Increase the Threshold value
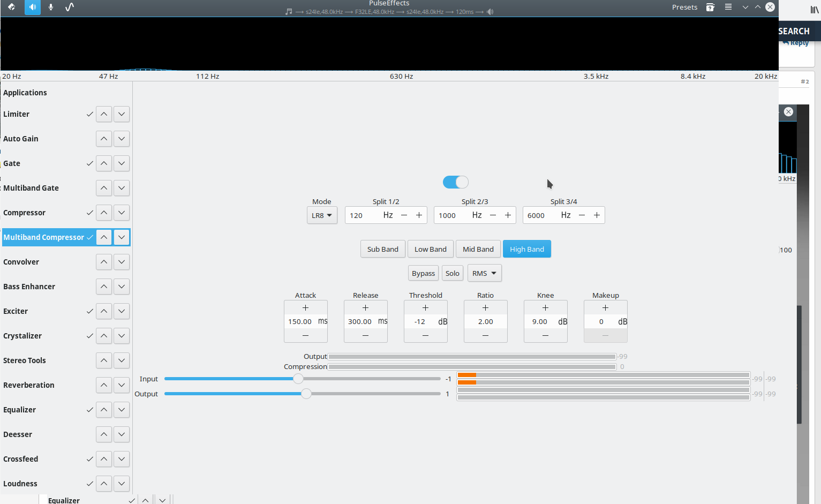The width and height of the screenshot is (821, 504). pos(426,308)
